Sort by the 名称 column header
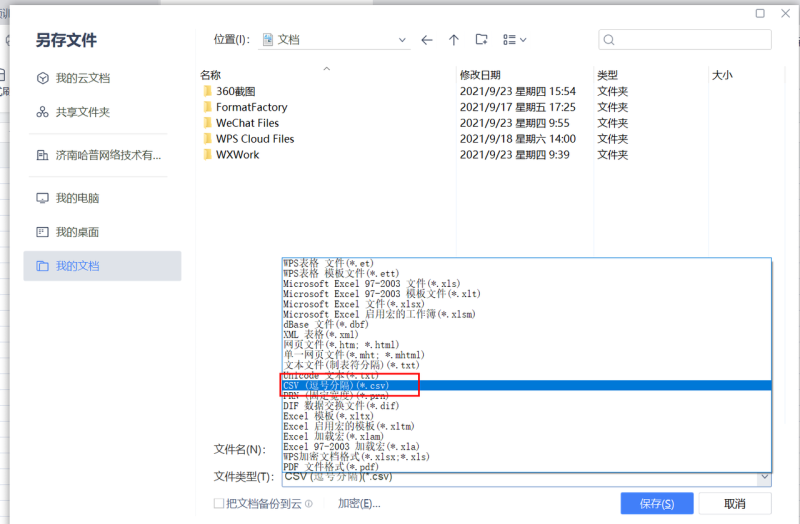800x524 pixels. tap(210, 75)
